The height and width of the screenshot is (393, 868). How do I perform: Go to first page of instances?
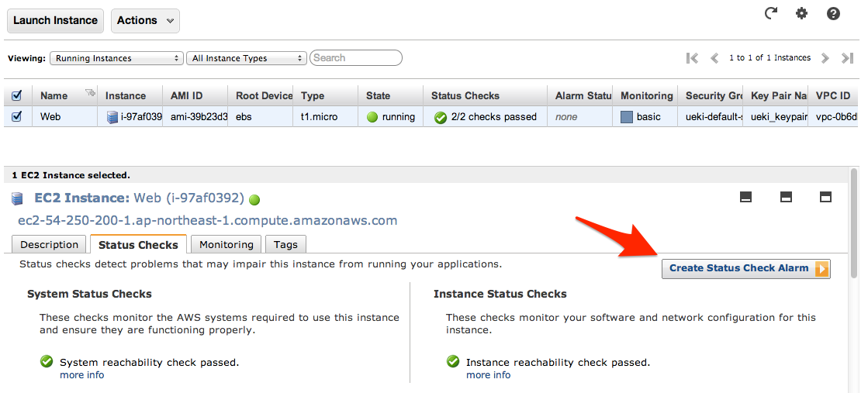click(x=692, y=57)
